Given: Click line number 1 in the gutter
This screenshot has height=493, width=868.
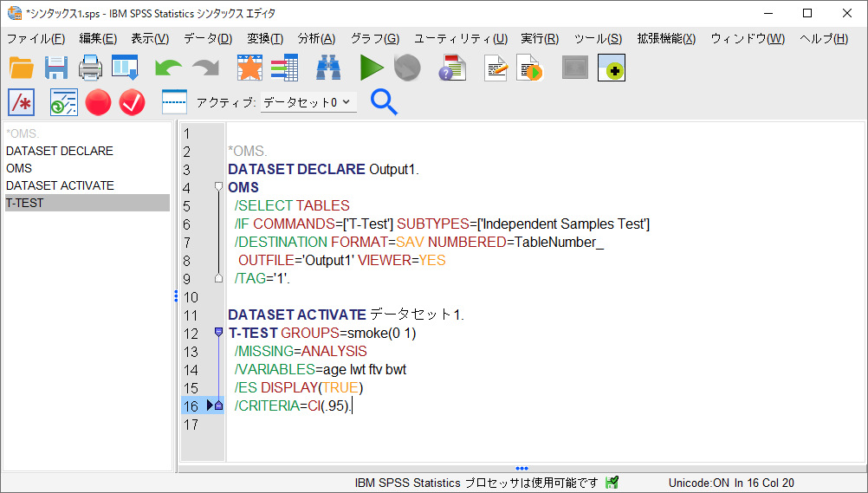Looking at the screenshot, I should 186,133.
